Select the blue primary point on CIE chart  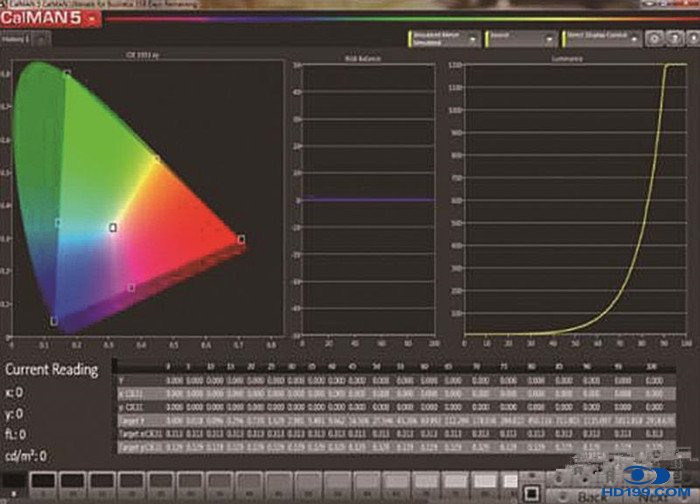coord(54,321)
